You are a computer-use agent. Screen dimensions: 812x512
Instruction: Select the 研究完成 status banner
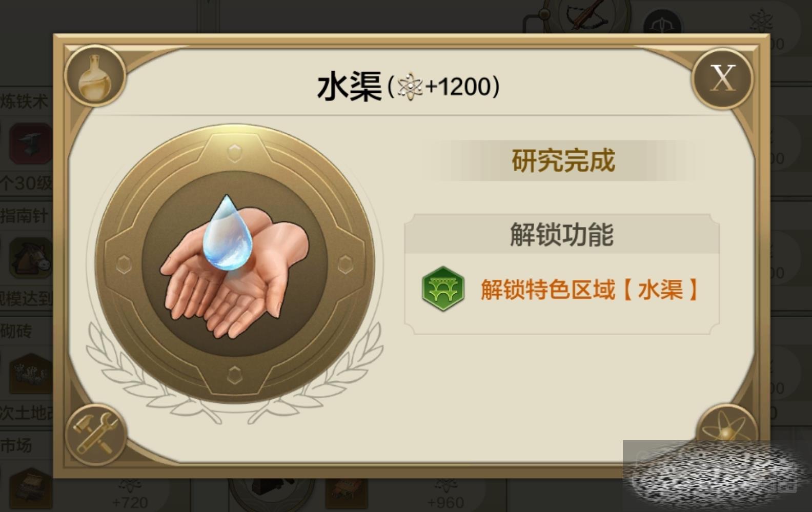(x=563, y=161)
